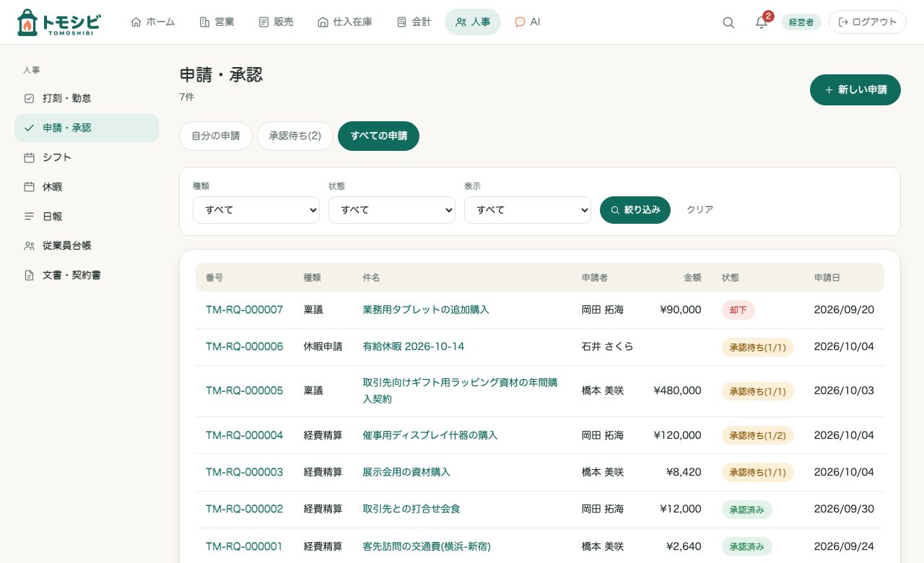
Task: Click the 経営者 role badge
Action: point(801,22)
